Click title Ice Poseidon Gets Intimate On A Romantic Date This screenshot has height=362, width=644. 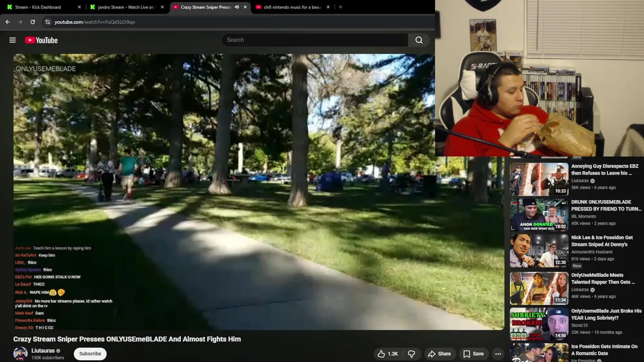coord(604,350)
